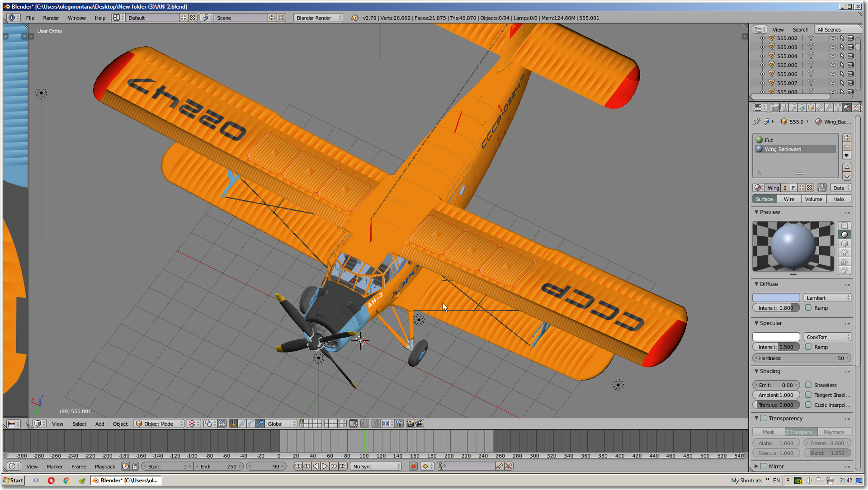Screen dimensions: 868x490
Task: Open the Constraints properties tab
Action: pos(820,108)
